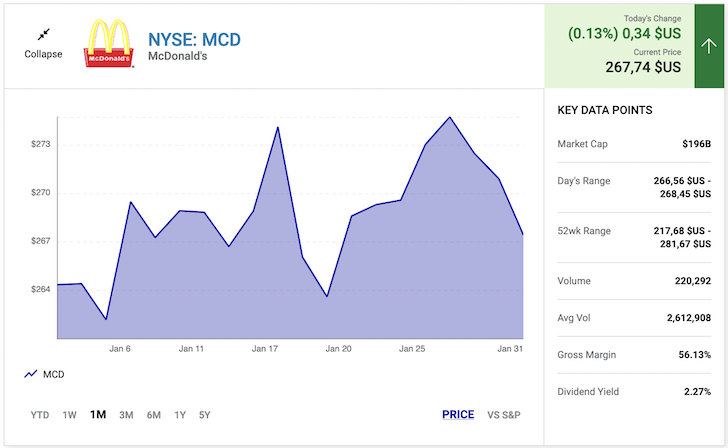Click the Collapse arrows icon
This screenshot has width=728, height=448.
(44, 34)
